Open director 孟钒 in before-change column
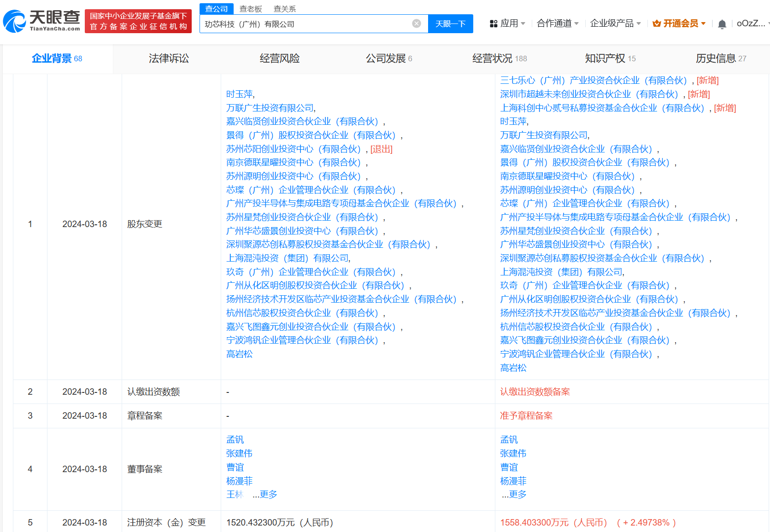 tap(235, 440)
